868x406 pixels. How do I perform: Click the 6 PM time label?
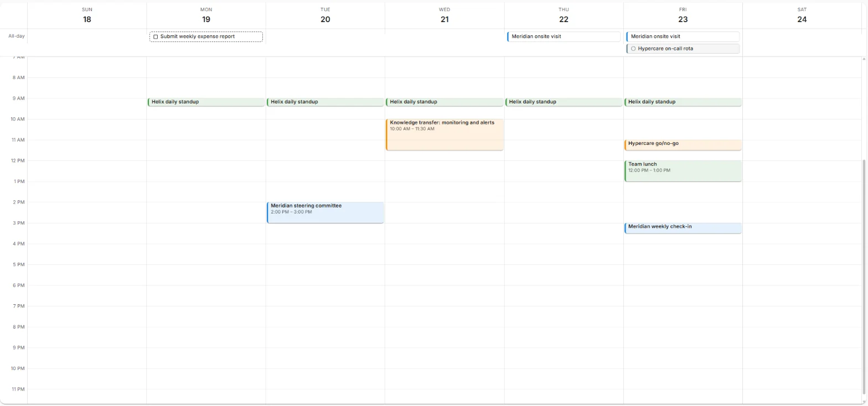[x=19, y=285]
